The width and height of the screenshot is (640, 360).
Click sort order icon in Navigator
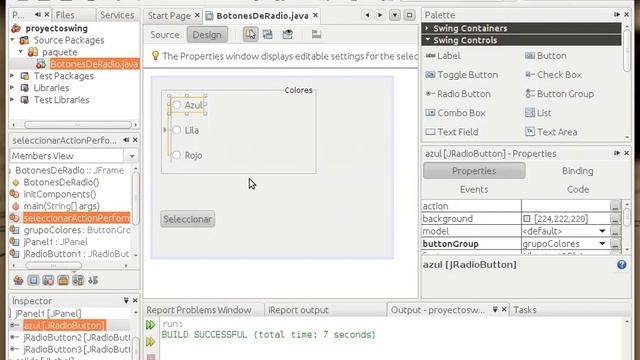(x=93, y=280)
